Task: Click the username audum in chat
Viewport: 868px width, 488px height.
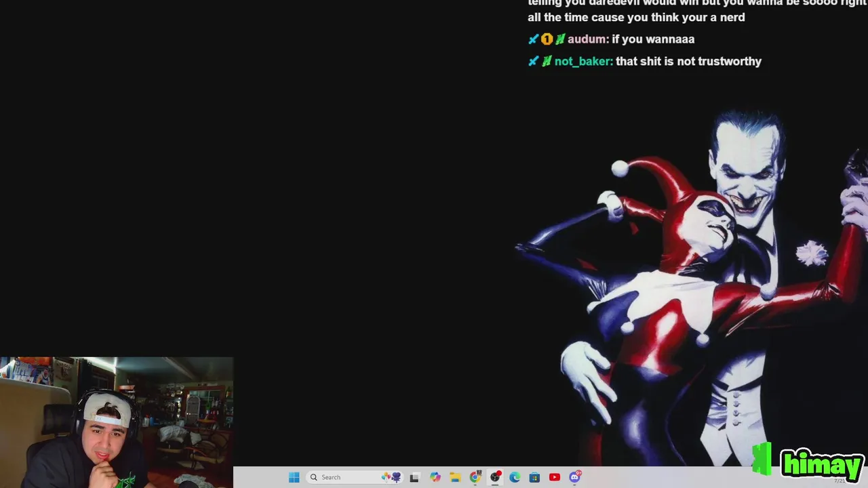Action: [x=587, y=39]
